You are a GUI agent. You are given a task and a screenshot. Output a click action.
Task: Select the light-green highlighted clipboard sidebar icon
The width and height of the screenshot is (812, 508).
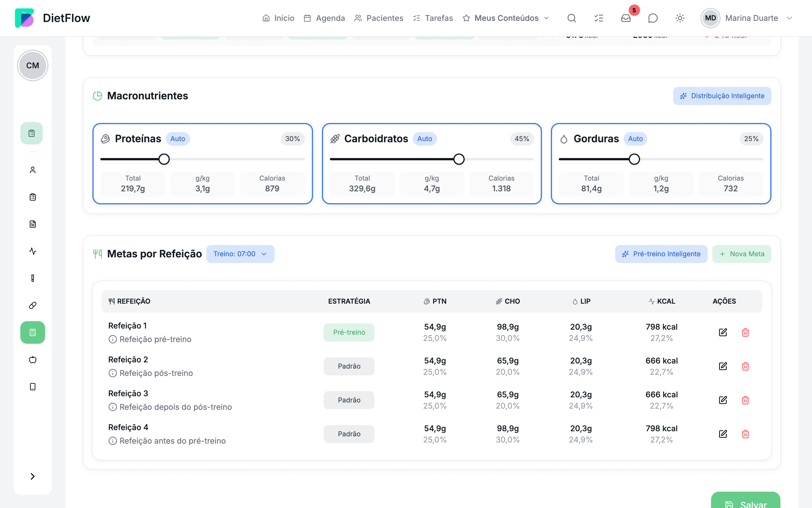(32, 133)
